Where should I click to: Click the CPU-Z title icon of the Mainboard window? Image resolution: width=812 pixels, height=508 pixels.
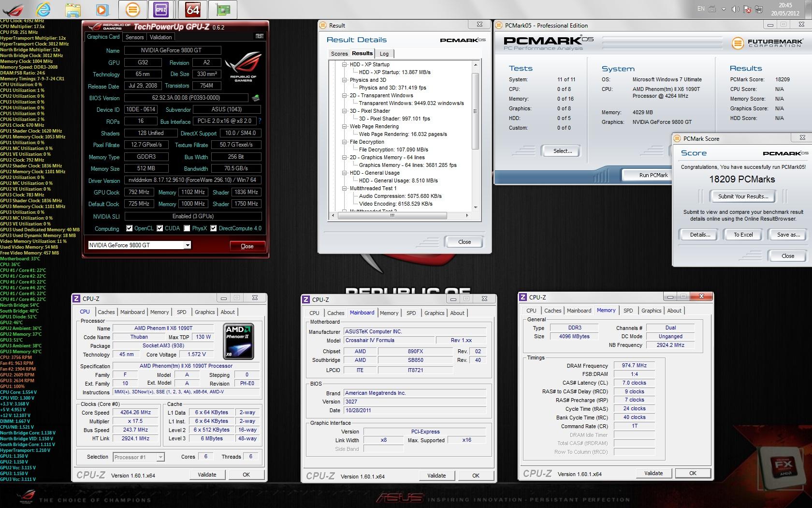306,299
